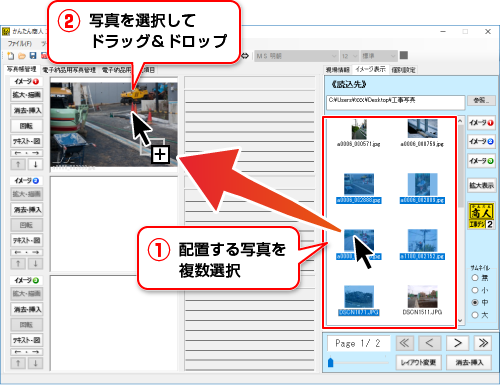This screenshot has height=385, width=500.
Task: Select the DSCN1511.JPG thumbnail
Action: pyautogui.click(x=422, y=300)
